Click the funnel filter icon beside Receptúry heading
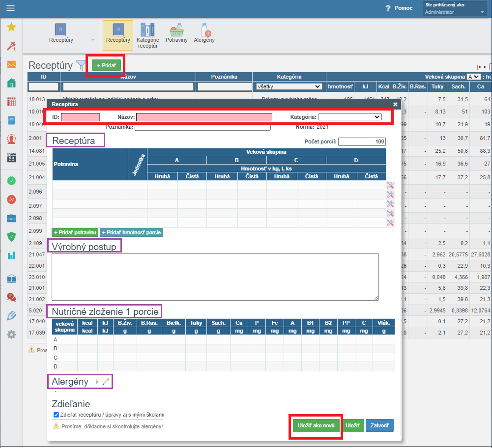 pyautogui.click(x=81, y=65)
